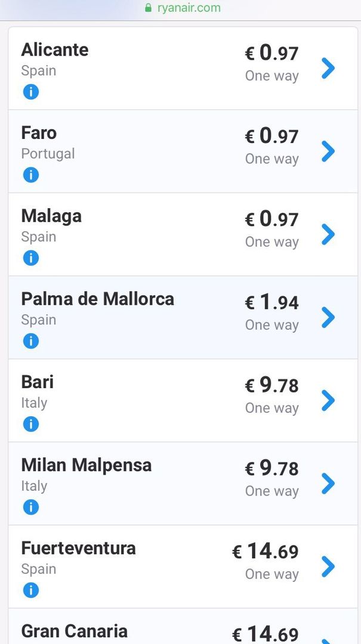361x644 pixels.
Task: Expand Malaga row chevron arrow
Action: (328, 234)
